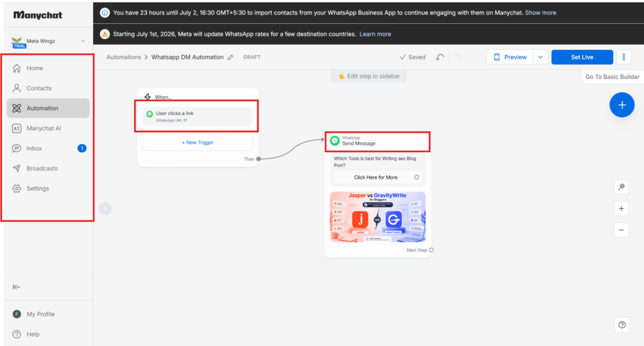Click the warning icon in rates banner
Viewport: 644px width, 346px height.
pos(105,34)
